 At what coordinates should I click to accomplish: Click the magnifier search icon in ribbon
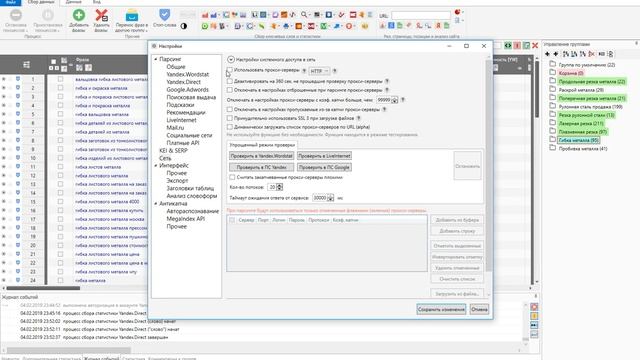point(304,15)
